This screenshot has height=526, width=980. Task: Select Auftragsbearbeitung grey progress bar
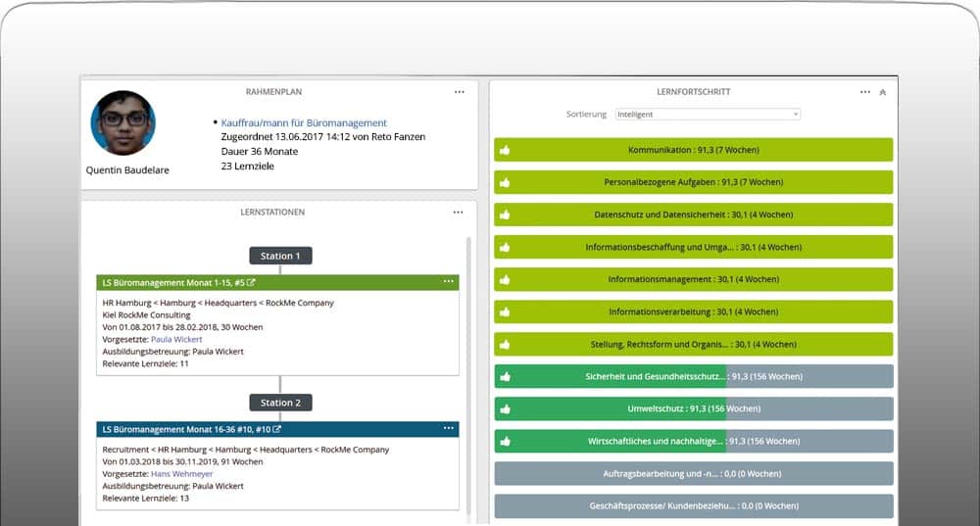[x=694, y=473]
